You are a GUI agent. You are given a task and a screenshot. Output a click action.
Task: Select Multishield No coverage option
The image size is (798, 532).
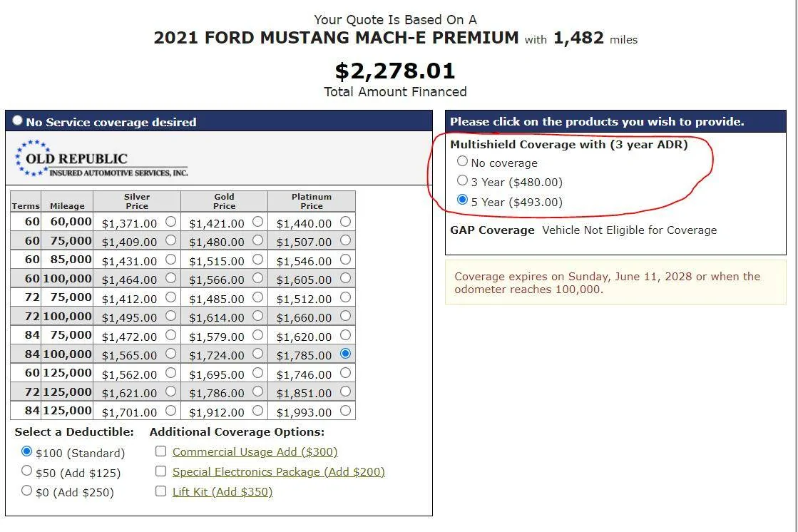point(462,161)
